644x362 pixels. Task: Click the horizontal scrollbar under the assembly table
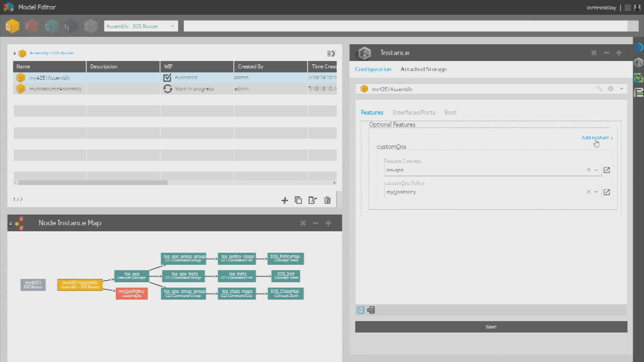click(x=93, y=183)
